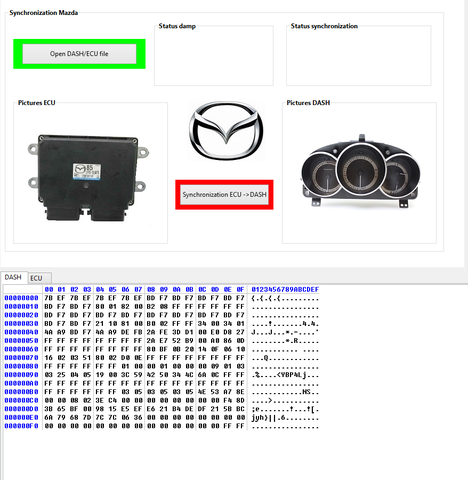Click the Pictures DASH group label

pyautogui.click(x=308, y=103)
